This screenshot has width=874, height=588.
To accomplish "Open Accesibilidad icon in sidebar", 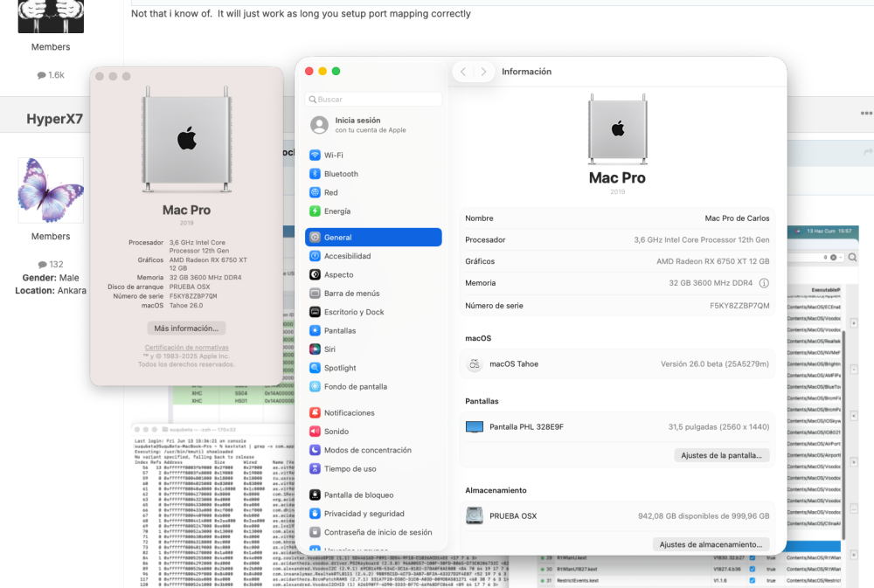I will 315,256.
